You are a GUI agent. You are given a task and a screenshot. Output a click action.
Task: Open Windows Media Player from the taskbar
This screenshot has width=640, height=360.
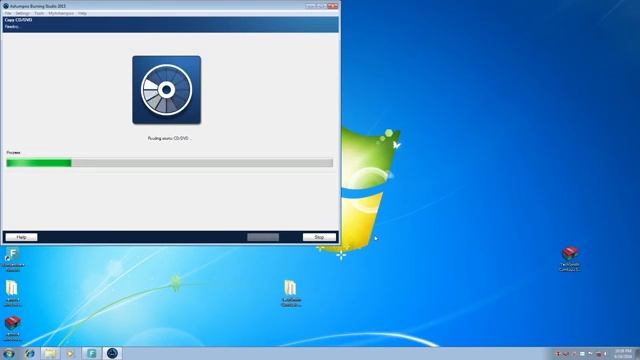[x=70, y=353]
